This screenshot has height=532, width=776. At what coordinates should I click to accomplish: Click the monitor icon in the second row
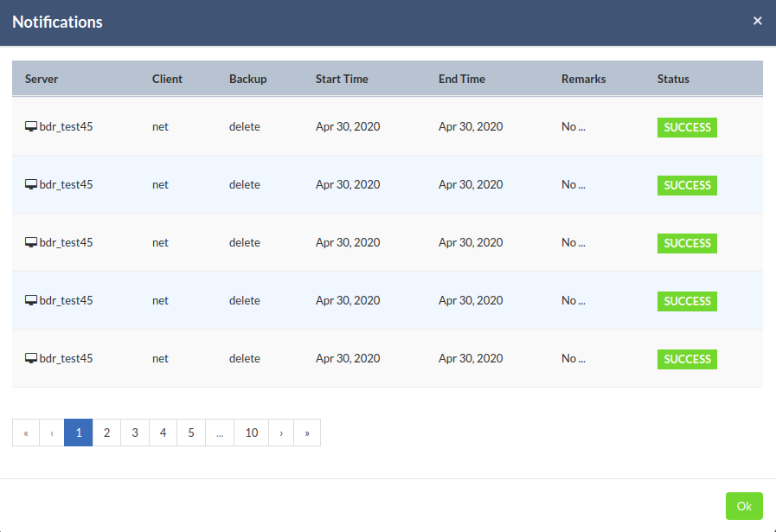click(x=31, y=184)
